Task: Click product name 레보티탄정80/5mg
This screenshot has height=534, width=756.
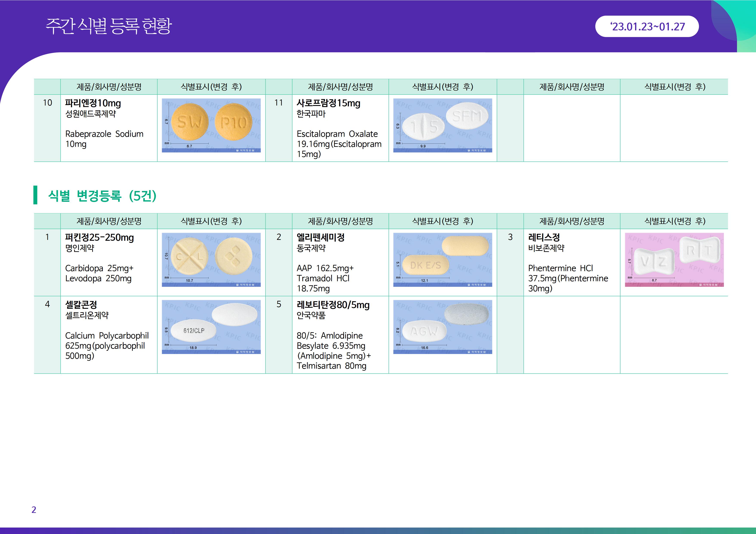Action: point(333,305)
